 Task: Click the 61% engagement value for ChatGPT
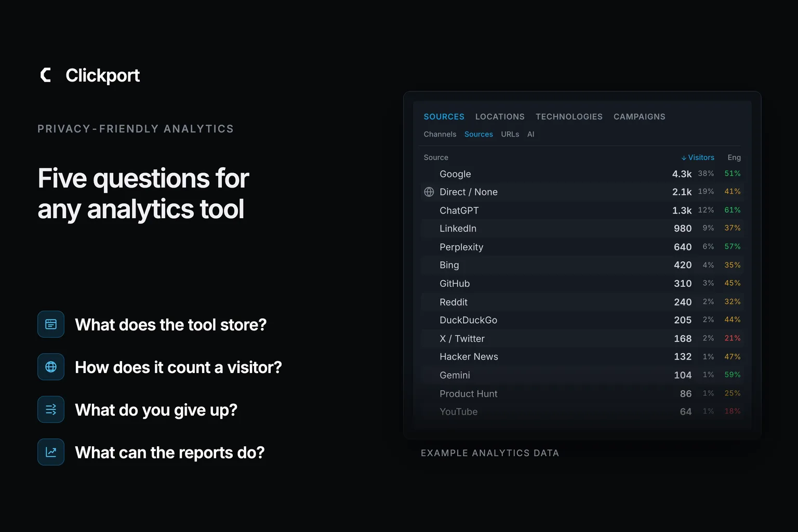(x=733, y=210)
